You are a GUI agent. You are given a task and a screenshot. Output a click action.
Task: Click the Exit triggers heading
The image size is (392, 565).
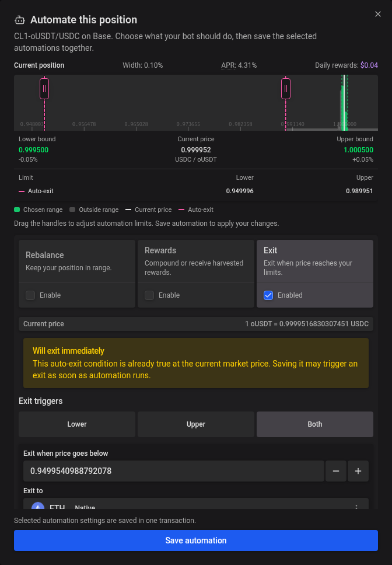(x=41, y=401)
